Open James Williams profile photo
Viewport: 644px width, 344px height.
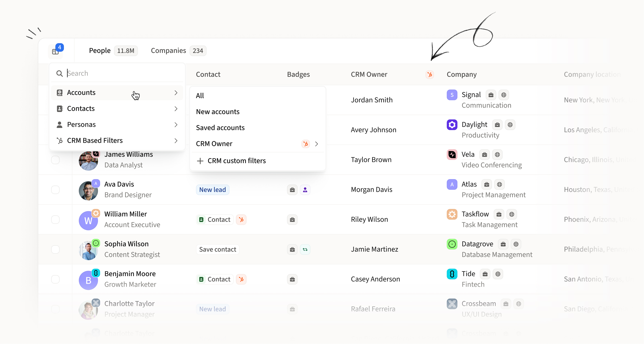pyautogui.click(x=88, y=161)
